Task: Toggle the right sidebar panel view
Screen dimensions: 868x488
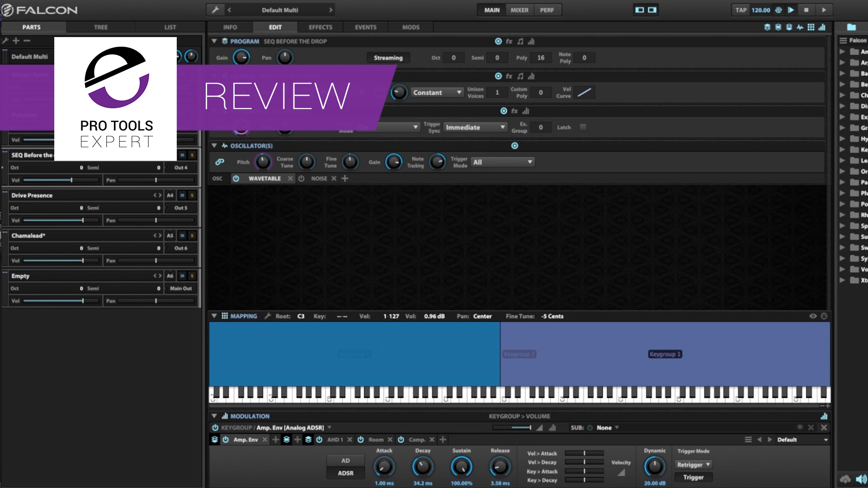Action: point(652,10)
